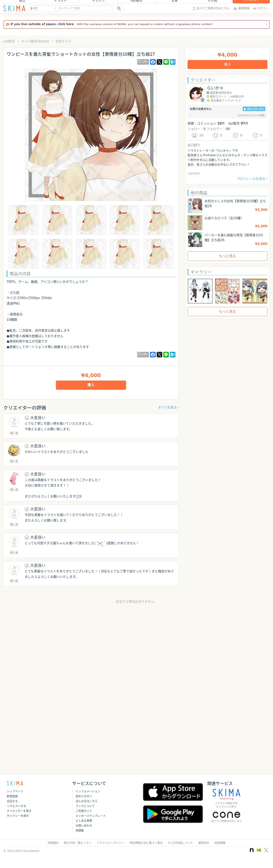Share on Facebook using the top icon

coord(153,62)
